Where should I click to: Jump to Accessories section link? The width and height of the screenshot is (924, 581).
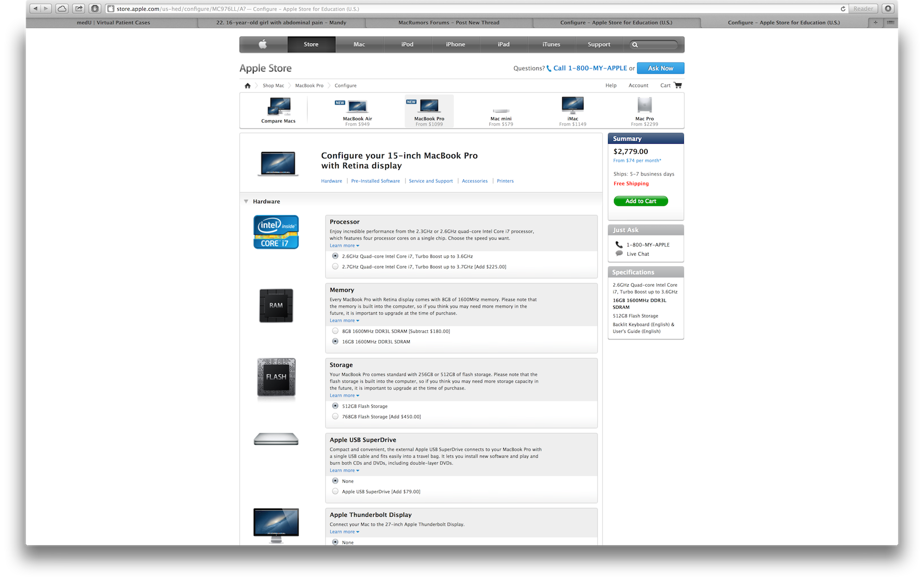click(475, 181)
